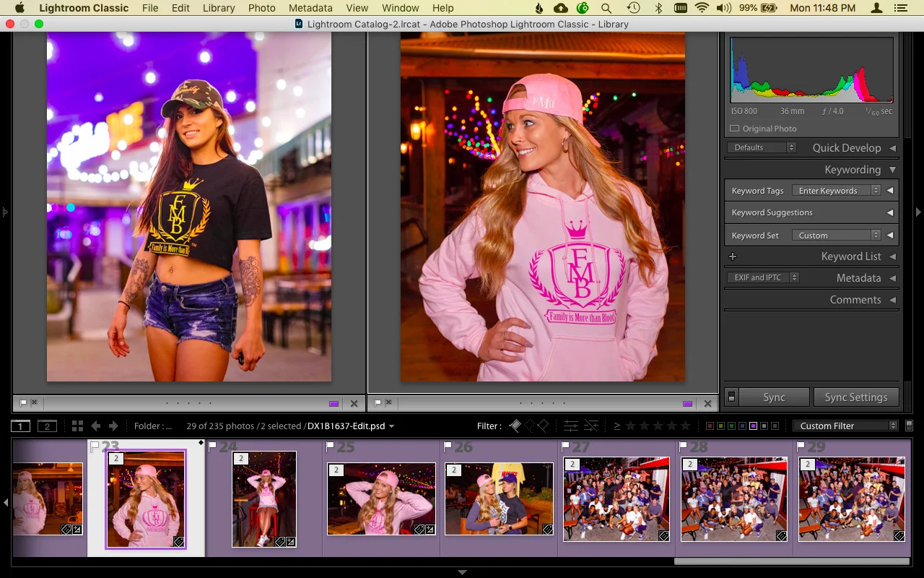Filter by green color label
The image size is (924, 578).
[x=731, y=426]
